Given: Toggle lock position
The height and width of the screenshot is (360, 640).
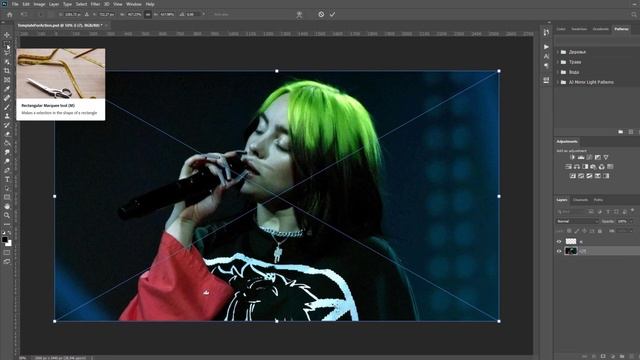Looking at the screenshot, I should [x=584, y=231].
